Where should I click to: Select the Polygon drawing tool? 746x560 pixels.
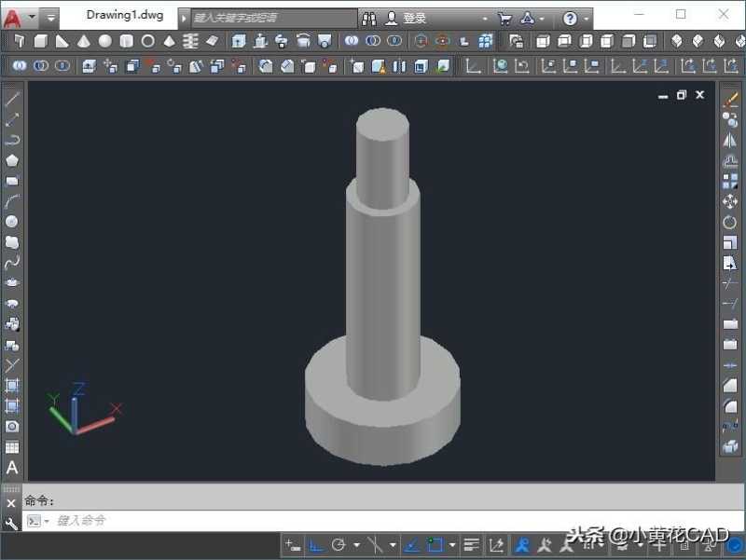(x=10, y=160)
